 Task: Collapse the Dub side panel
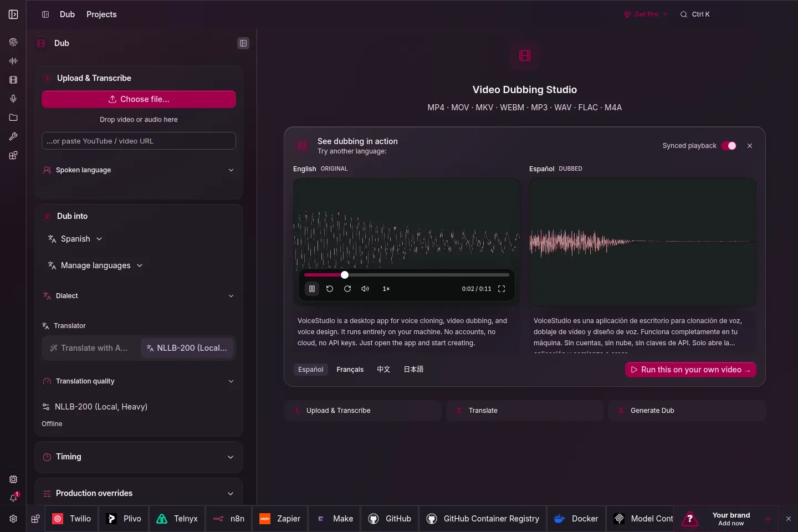coord(243,43)
